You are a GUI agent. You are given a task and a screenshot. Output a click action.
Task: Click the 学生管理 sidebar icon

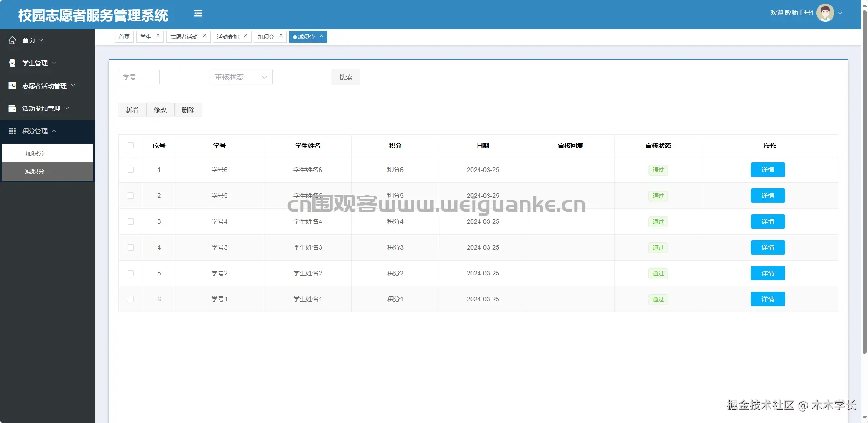[x=12, y=63]
